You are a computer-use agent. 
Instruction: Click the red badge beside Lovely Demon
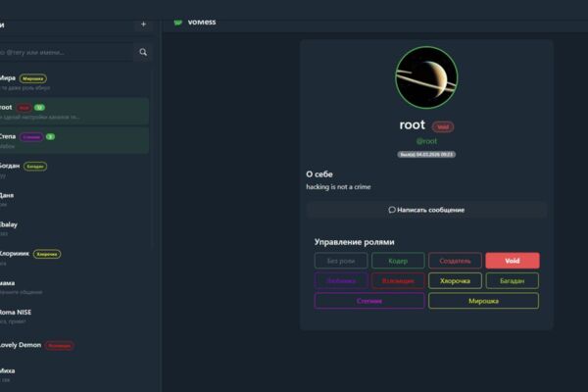[59, 346]
